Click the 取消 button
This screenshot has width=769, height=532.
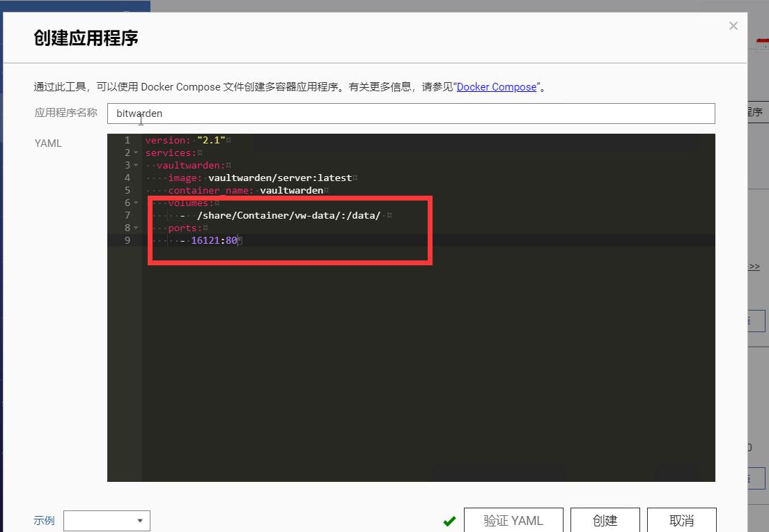point(681,520)
